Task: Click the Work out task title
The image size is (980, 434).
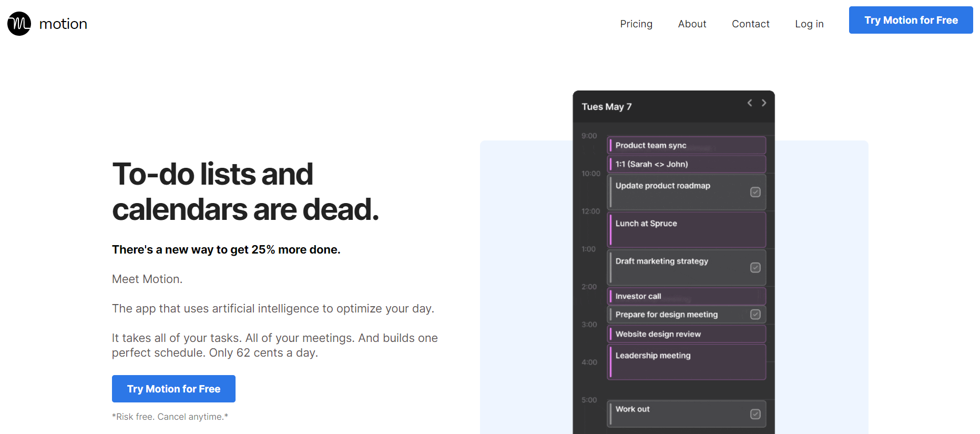Action: tap(632, 409)
